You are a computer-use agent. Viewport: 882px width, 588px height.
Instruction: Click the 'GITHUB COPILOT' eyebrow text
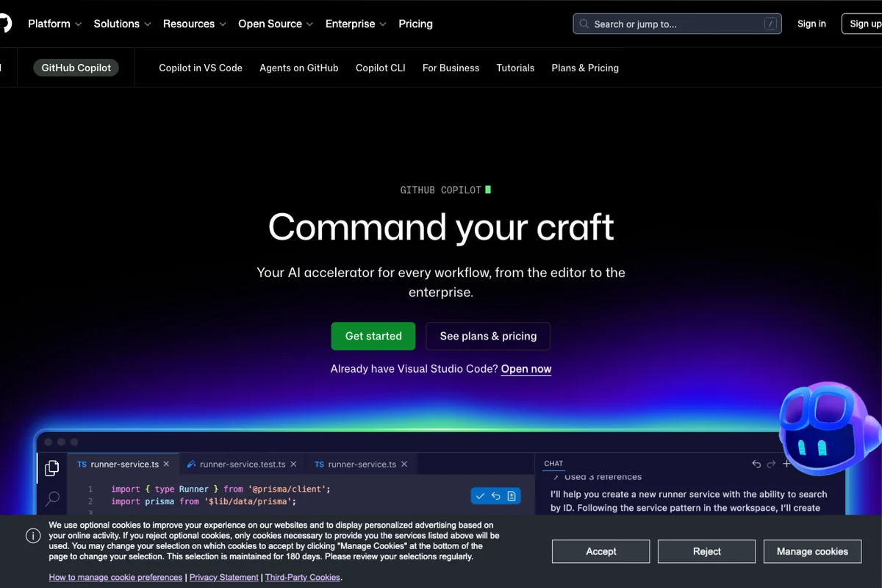click(x=441, y=190)
